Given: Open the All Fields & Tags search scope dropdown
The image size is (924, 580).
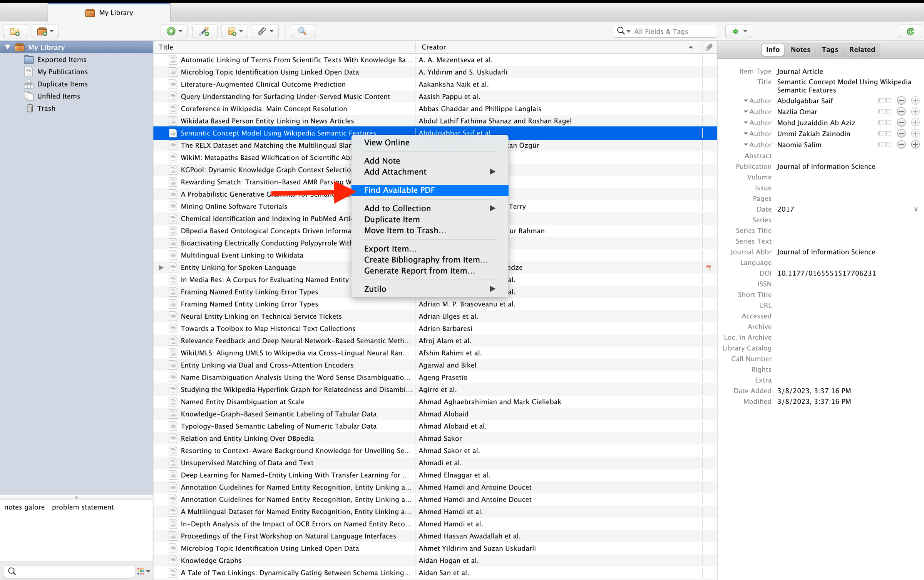Looking at the screenshot, I should tap(628, 31).
